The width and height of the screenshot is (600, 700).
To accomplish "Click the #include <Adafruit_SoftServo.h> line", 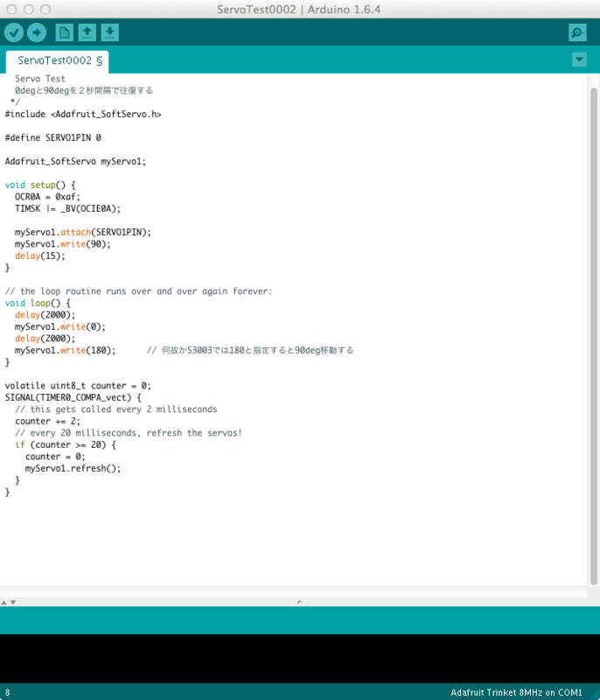I will click(x=83, y=115).
